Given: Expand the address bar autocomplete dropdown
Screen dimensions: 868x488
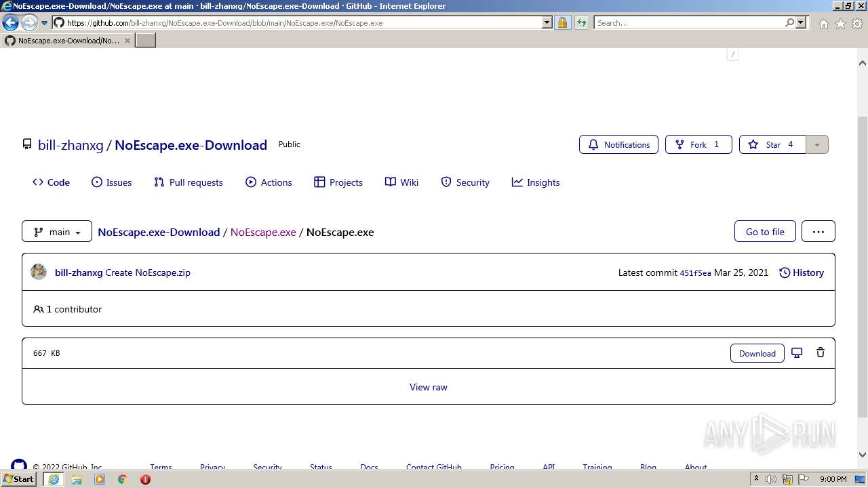Looking at the screenshot, I should click(x=547, y=23).
